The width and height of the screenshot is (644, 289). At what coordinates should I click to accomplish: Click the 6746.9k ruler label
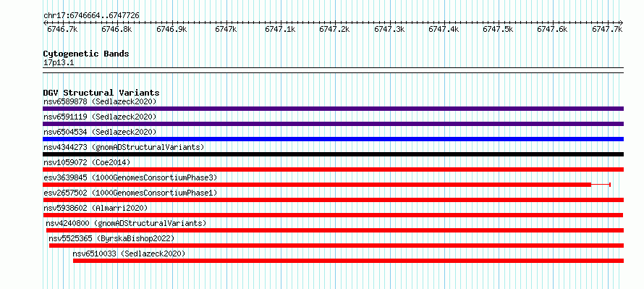tap(171, 29)
